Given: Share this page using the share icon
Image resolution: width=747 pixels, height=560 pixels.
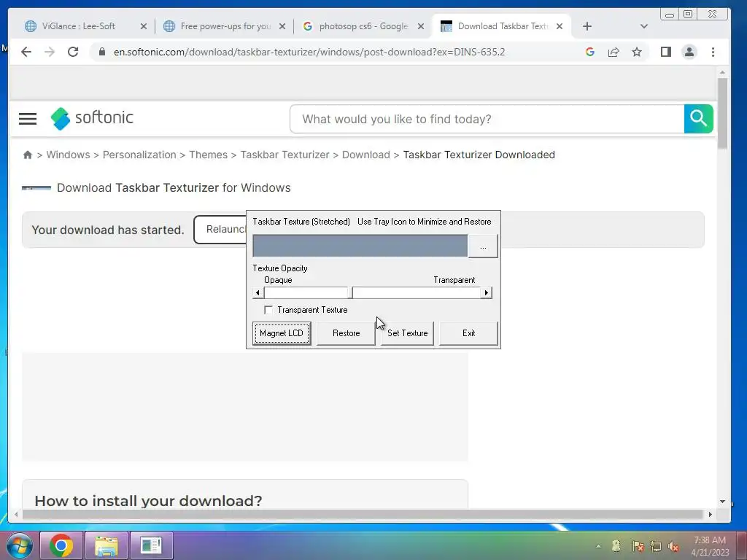Looking at the screenshot, I should (613, 52).
